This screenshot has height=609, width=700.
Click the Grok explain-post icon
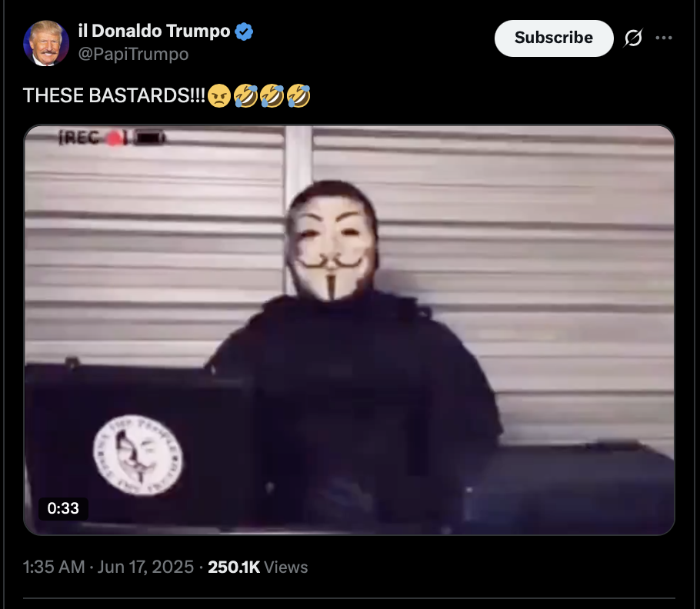pos(633,38)
